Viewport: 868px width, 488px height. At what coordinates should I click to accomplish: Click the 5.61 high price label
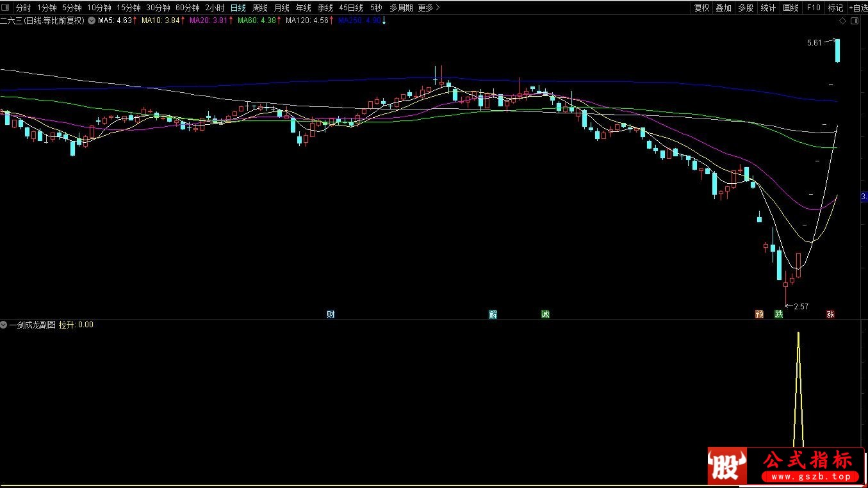[x=814, y=43]
